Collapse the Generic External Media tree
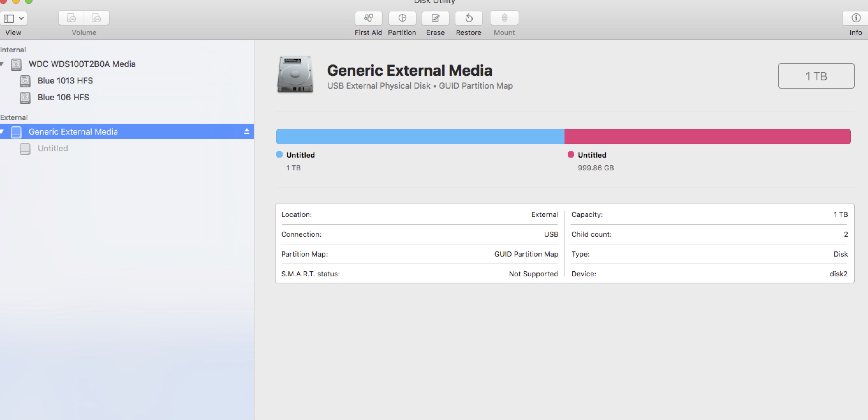This screenshot has width=868, height=420. [x=2, y=132]
